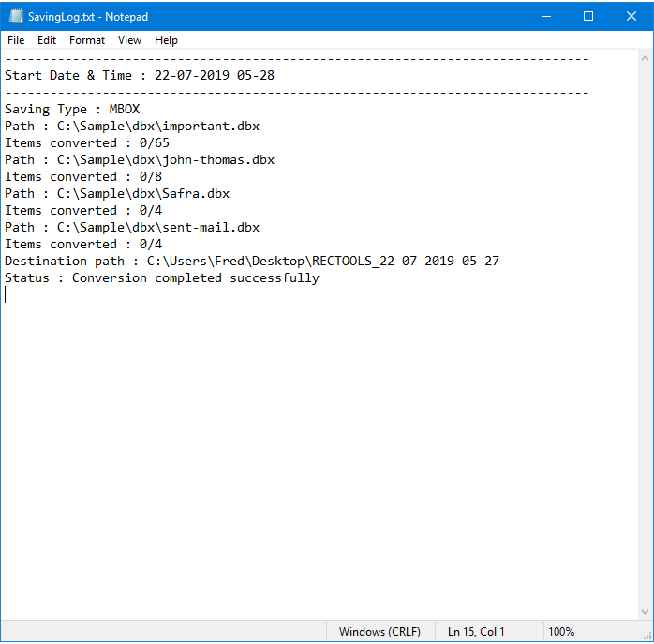Click the 'Ln 15, Col 1' status entry

(x=476, y=632)
